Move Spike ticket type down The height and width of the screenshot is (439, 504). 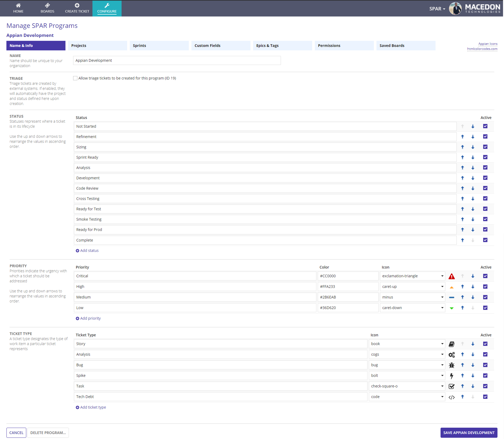(x=473, y=376)
